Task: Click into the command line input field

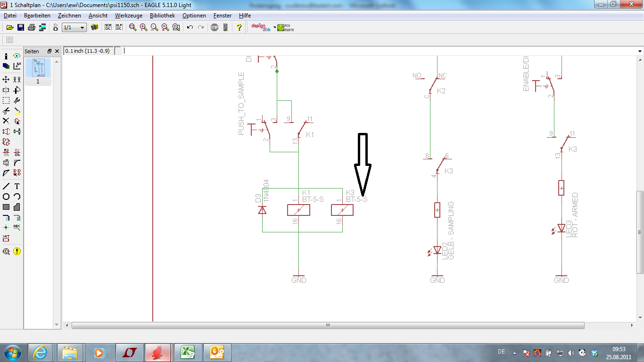Action: coord(380,51)
